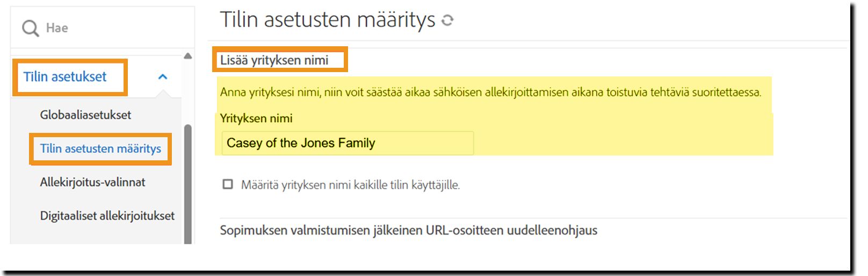Enable the Määritä yrityksen nimi kaikille checkbox
Image resolution: width=868 pixels, height=276 pixels.
coord(228,185)
